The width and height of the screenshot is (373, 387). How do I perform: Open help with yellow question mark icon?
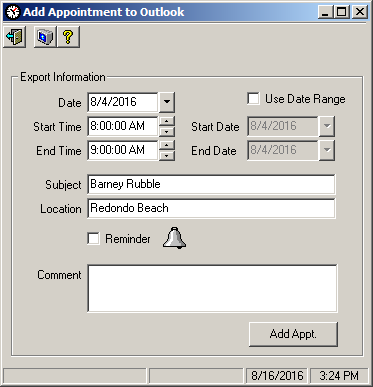[x=68, y=37]
